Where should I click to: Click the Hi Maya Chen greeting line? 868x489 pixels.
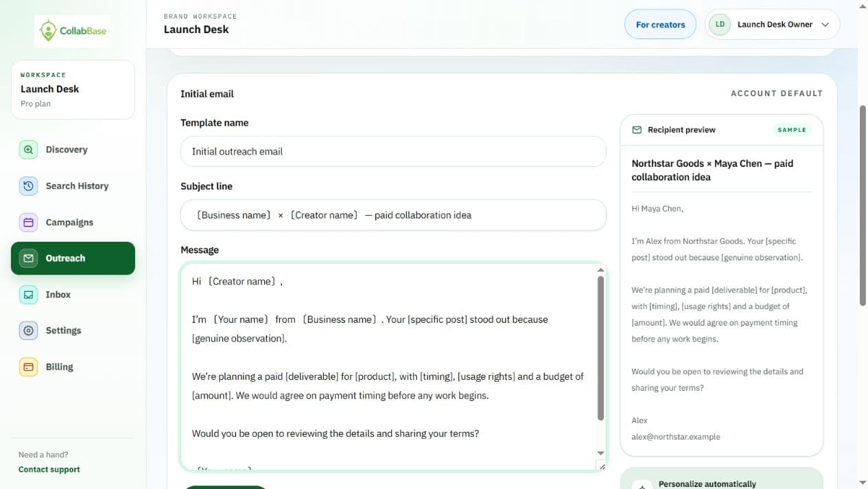pyautogui.click(x=657, y=209)
